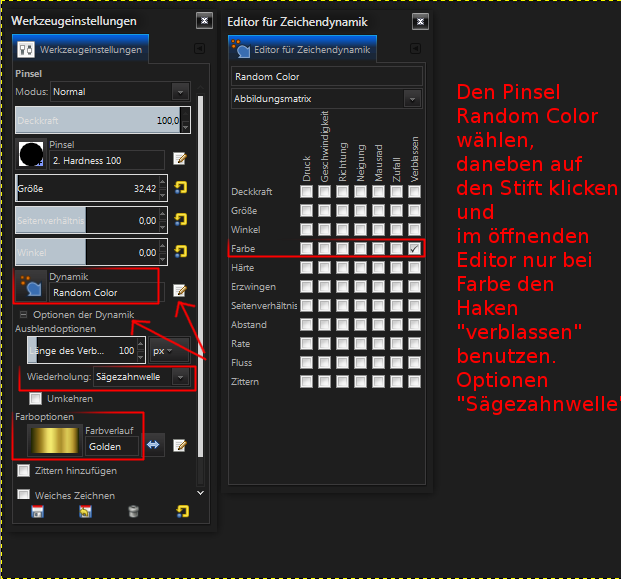Open brush editor pencil icon next to Hardness 100

[x=180, y=159]
